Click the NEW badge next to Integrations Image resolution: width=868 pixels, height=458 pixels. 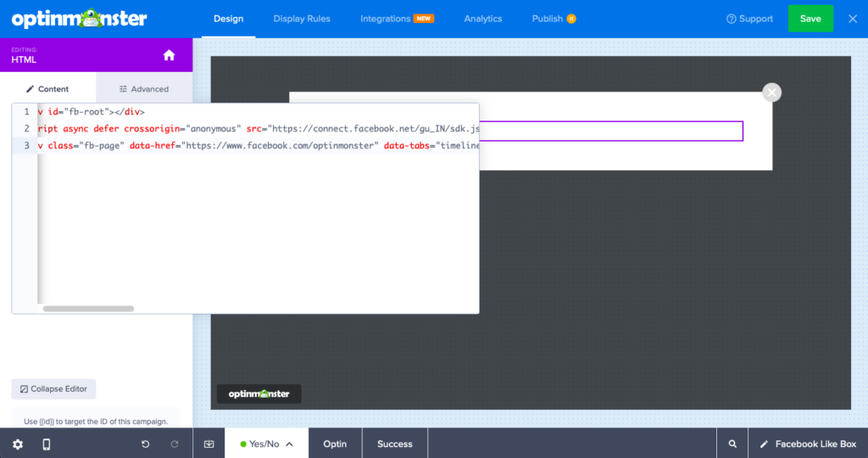click(424, 19)
